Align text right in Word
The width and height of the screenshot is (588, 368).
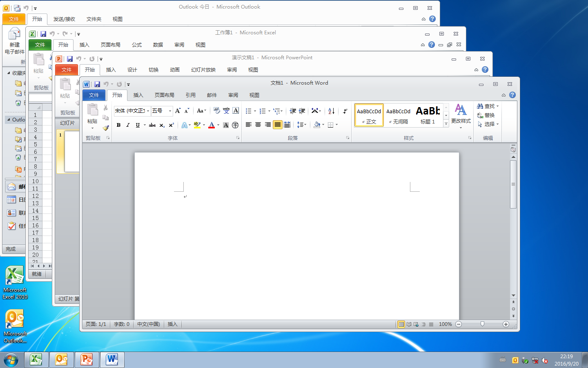pos(268,125)
